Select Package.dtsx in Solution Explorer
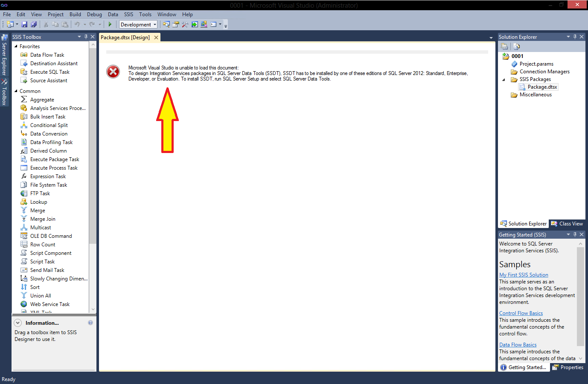The image size is (588, 384). pyautogui.click(x=542, y=87)
